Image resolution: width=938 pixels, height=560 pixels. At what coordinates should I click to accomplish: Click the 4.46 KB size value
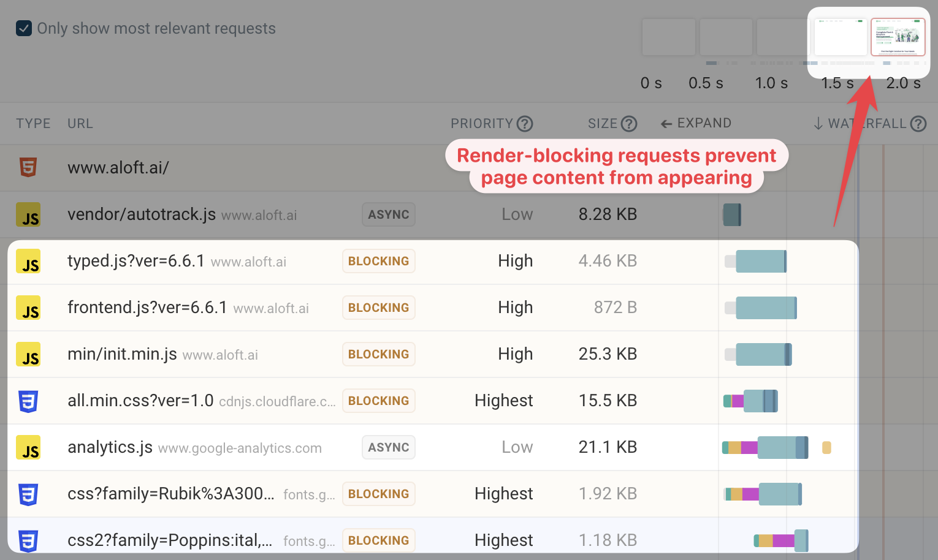608,261
